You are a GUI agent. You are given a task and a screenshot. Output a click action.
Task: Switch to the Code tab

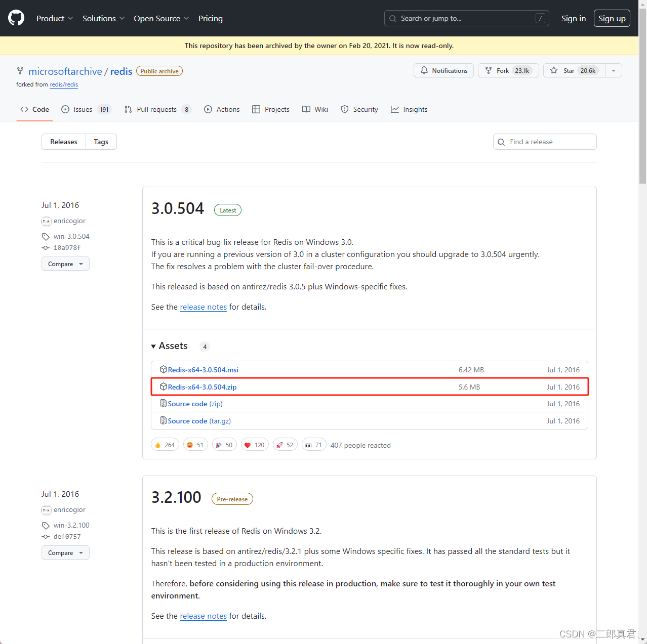tap(34, 109)
